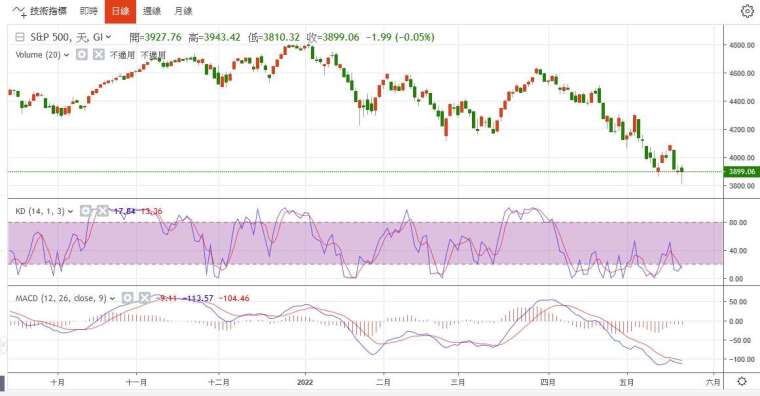The height and width of the screenshot is (396, 760).
Task: Expand the Volume (20) dropdown arrow
Action: (x=66, y=55)
